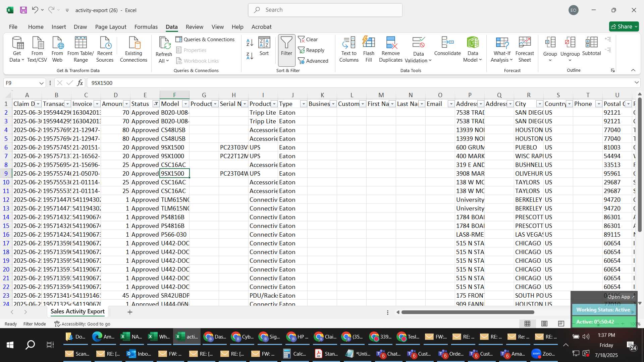Screen dimensions: 644x362
Task: Launch Text to Columns wizard
Action: [x=349, y=50]
